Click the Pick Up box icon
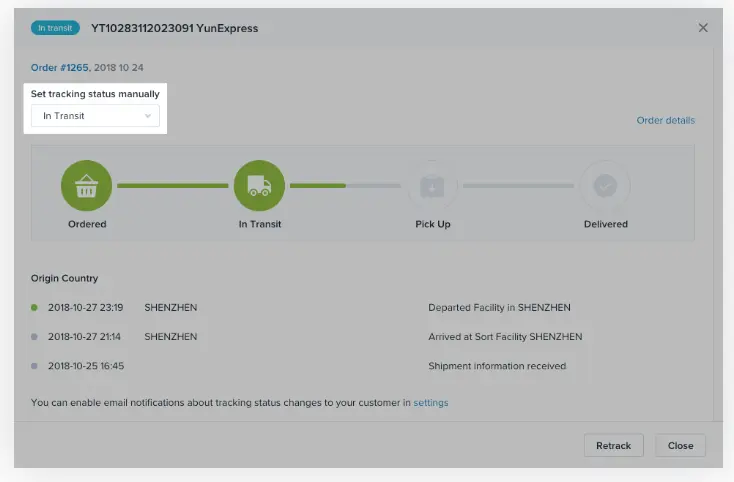The width and height of the screenshot is (734, 482). tap(432, 185)
